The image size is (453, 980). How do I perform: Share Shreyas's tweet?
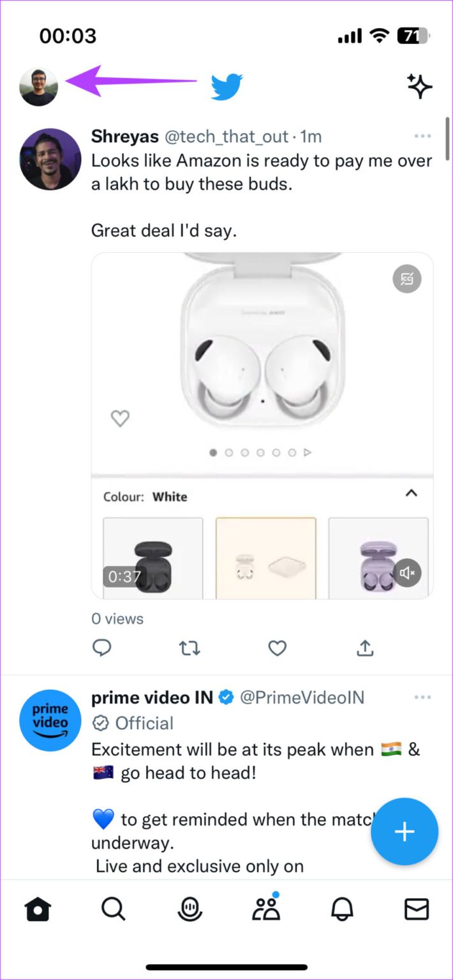pyautogui.click(x=364, y=648)
